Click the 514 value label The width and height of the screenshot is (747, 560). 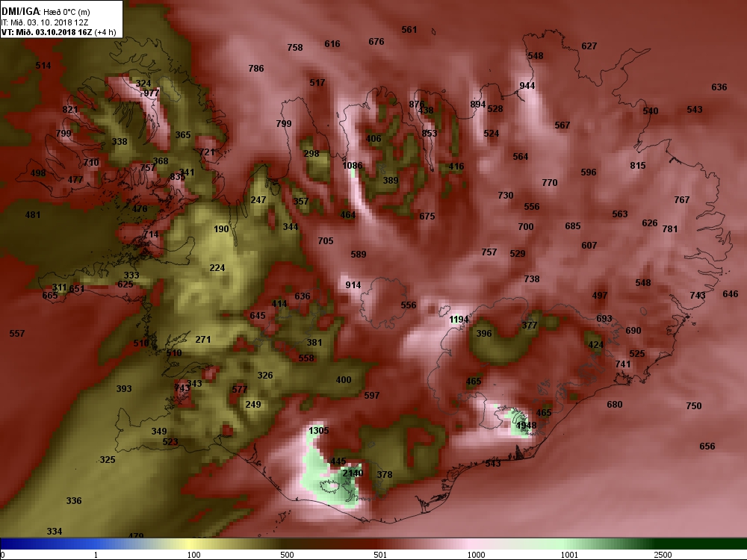(43, 65)
